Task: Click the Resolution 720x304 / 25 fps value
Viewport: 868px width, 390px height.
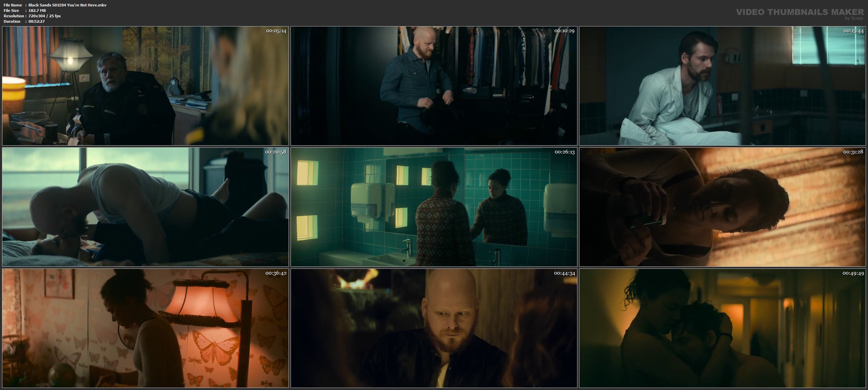Action: 44,16
